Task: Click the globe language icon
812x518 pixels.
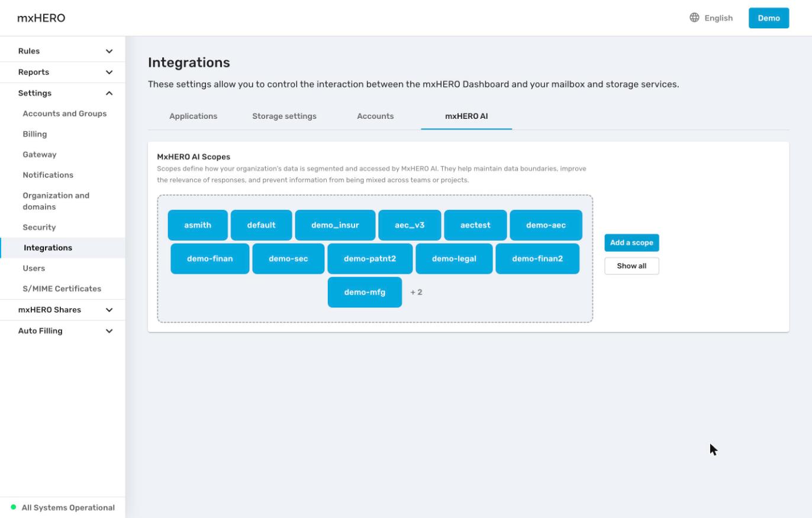Action: pos(694,18)
